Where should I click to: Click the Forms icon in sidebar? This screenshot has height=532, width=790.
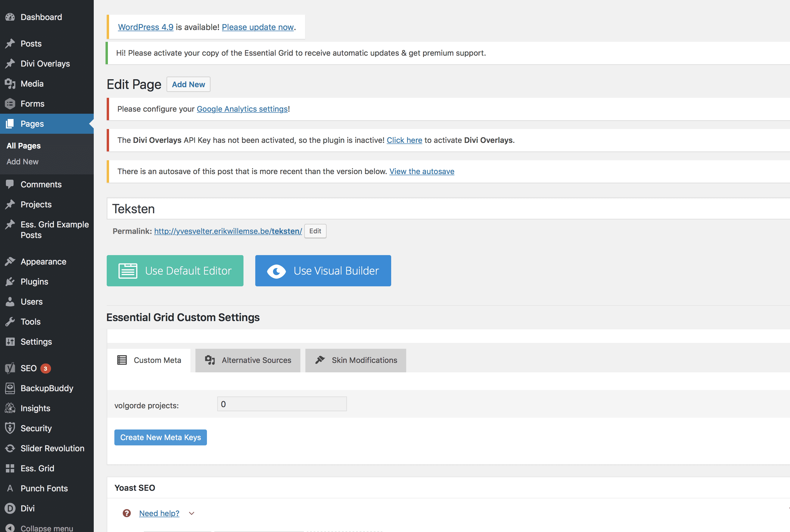[10, 103]
